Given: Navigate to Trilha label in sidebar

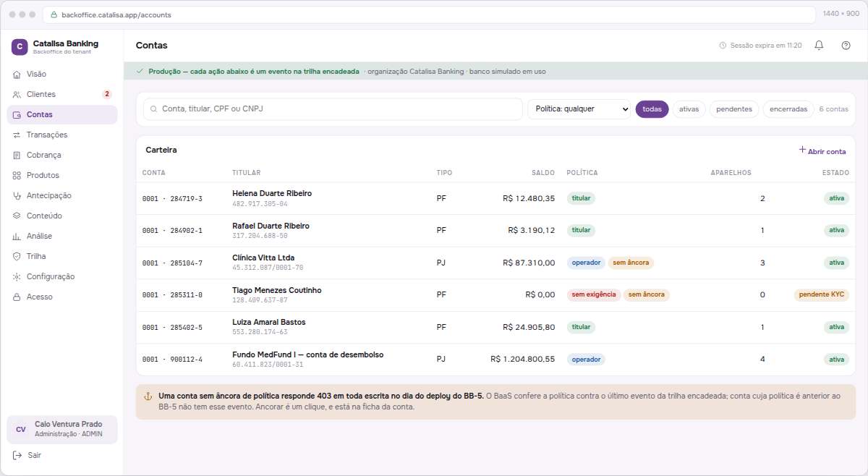Looking at the screenshot, I should [x=36, y=257].
